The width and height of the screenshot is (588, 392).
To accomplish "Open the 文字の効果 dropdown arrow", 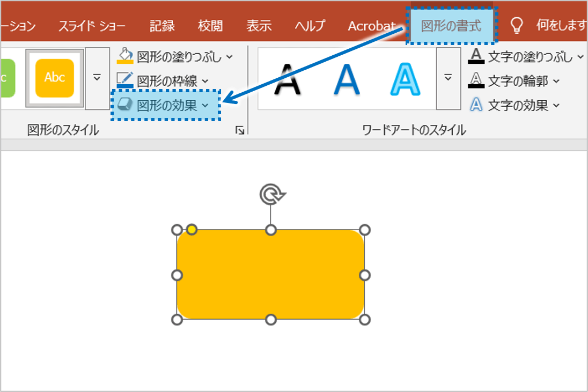I will tap(556, 106).
